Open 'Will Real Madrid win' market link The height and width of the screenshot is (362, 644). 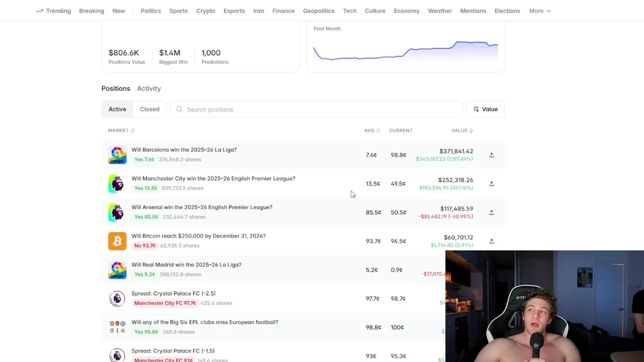point(186,264)
